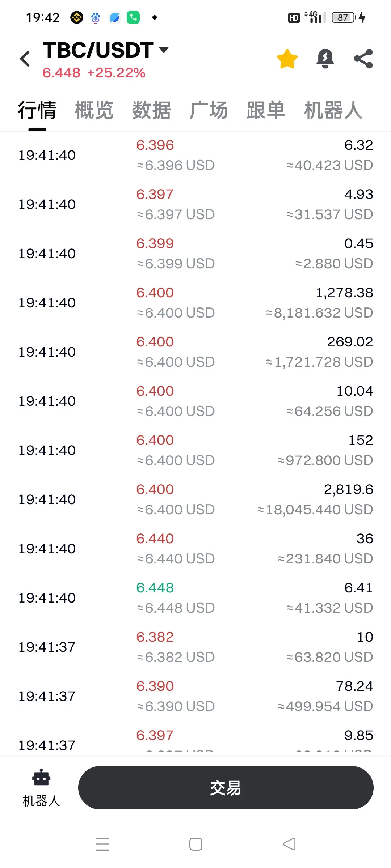The height and width of the screenshot is (868, 391).
Task: Open the 数据 tab
Action: point(151,110)
